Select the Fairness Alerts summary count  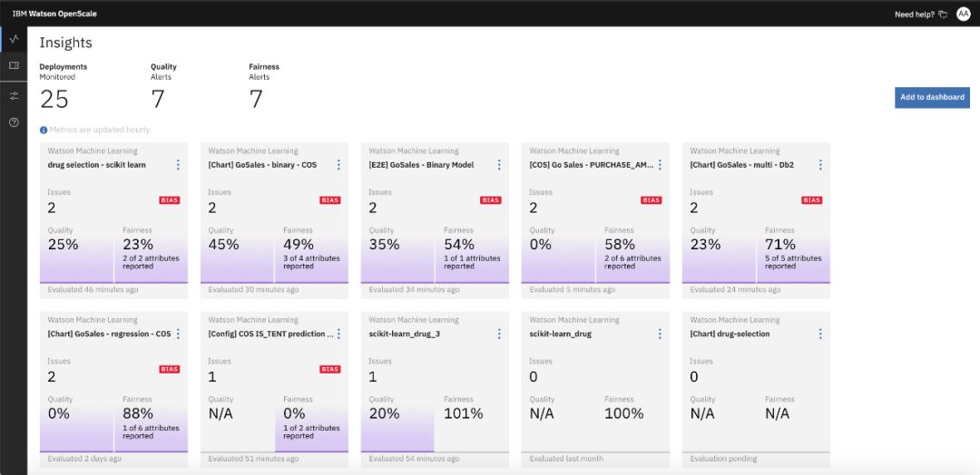pyautogui.click(x=256, y=99)
